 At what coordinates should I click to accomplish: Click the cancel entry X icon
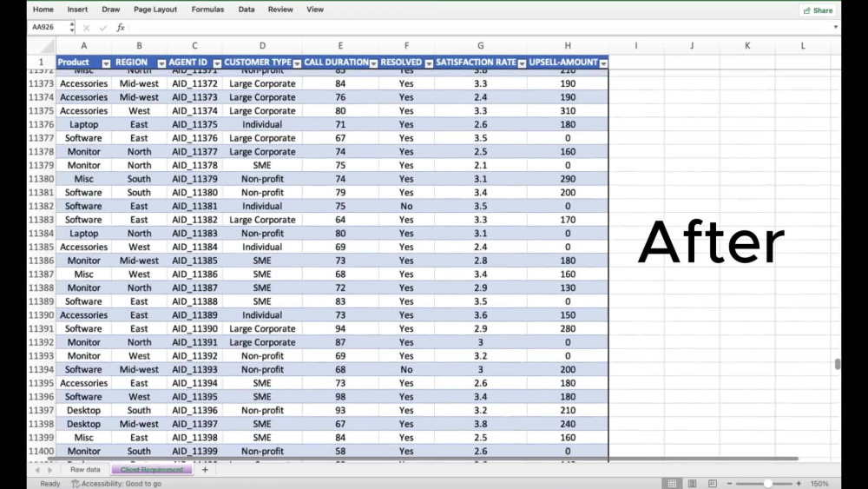click(x=86, y=28)
